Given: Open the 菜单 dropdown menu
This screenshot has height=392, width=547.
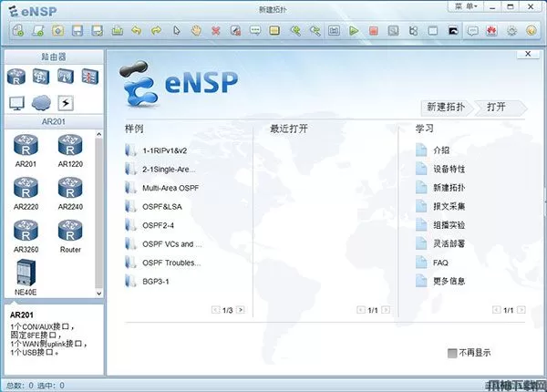Looking at the screenshot, I should pos(466,6).
